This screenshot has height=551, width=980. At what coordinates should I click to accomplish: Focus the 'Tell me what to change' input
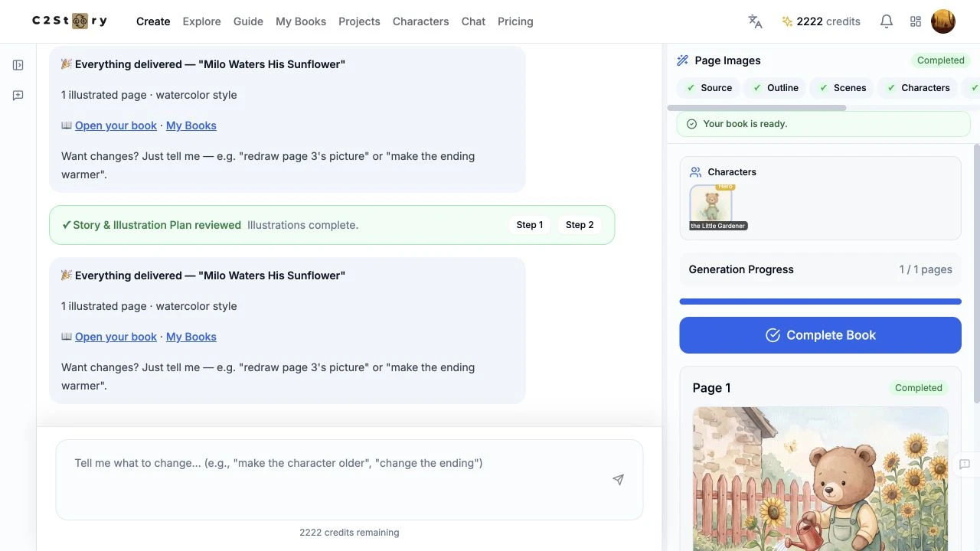point(349,480)
